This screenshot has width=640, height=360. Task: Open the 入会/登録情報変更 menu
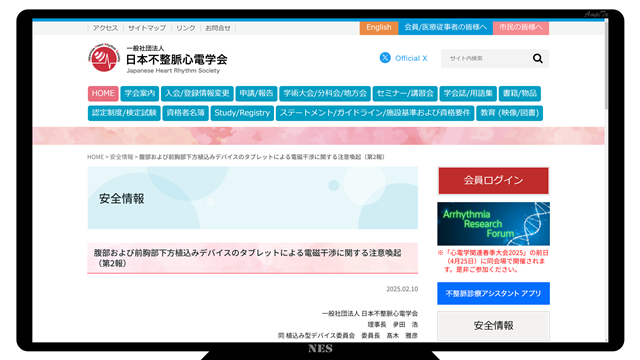pos(197,93)
